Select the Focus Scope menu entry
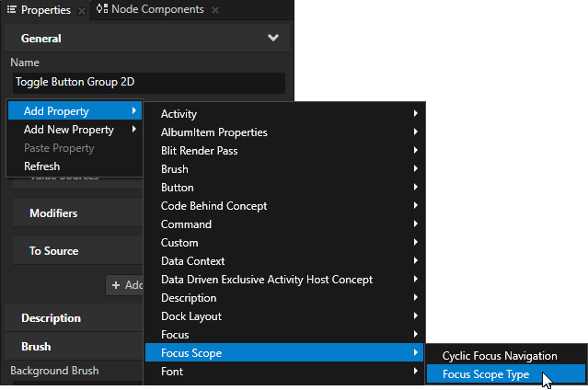Viewport: 588px width, 390px height. (x=284, y=352)
